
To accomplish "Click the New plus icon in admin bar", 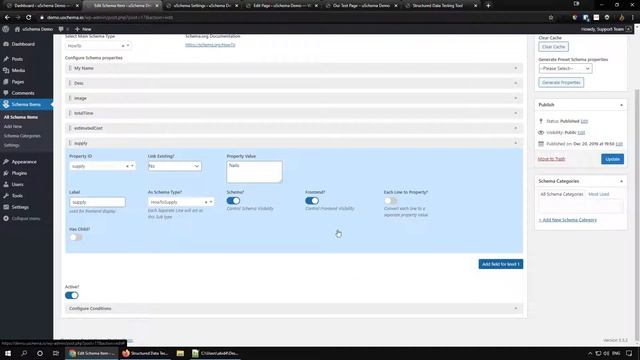I will tap(77, 29).
